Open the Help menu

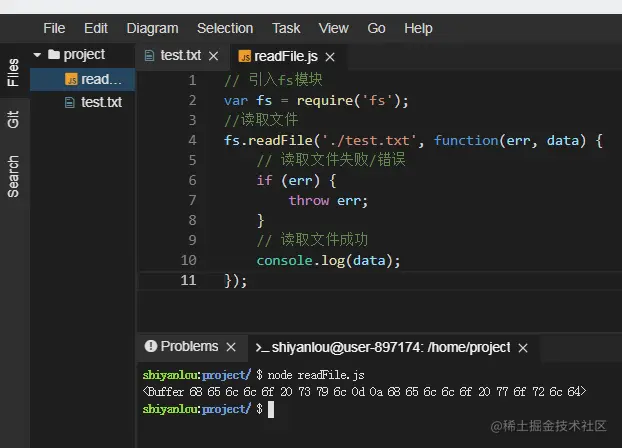[418, 29]
